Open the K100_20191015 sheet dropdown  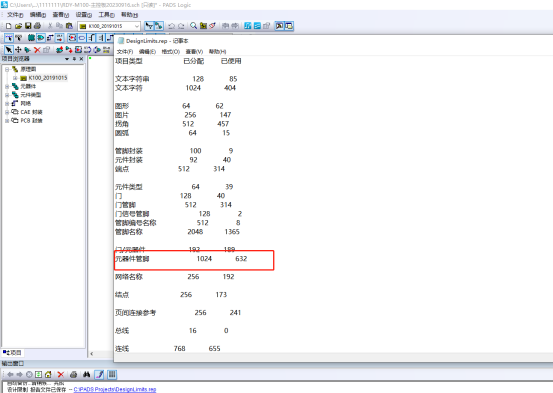(136, 26)
